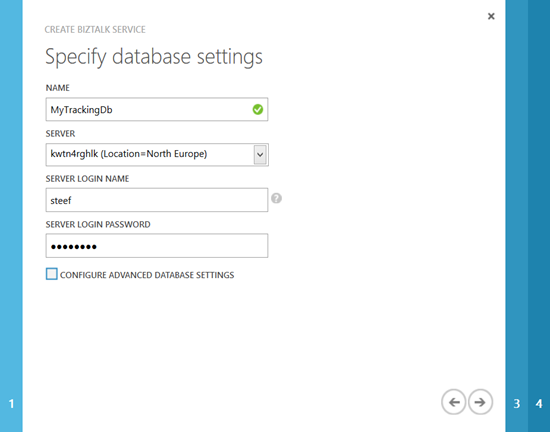Click the Create BizTalk Service title text
Image resolution: width=550 pixels, height=432 pixels.
click(x=95, y=29)
